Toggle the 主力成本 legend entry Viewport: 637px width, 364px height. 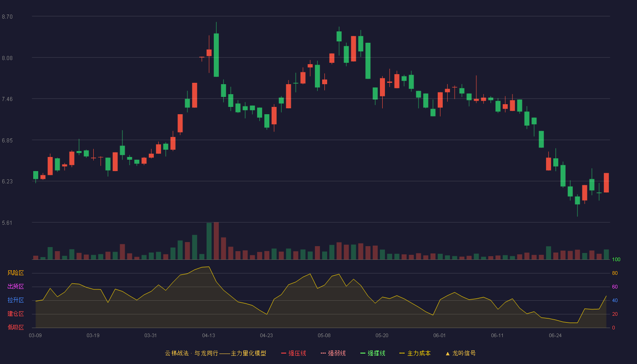click(x=415, y=353)
